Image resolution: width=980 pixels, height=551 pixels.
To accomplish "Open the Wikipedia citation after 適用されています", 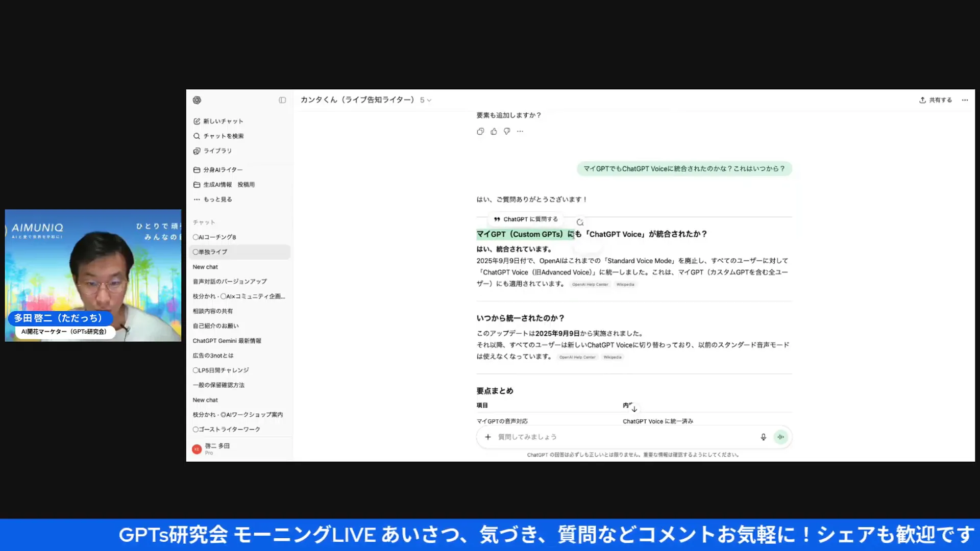I will [625, 284].
